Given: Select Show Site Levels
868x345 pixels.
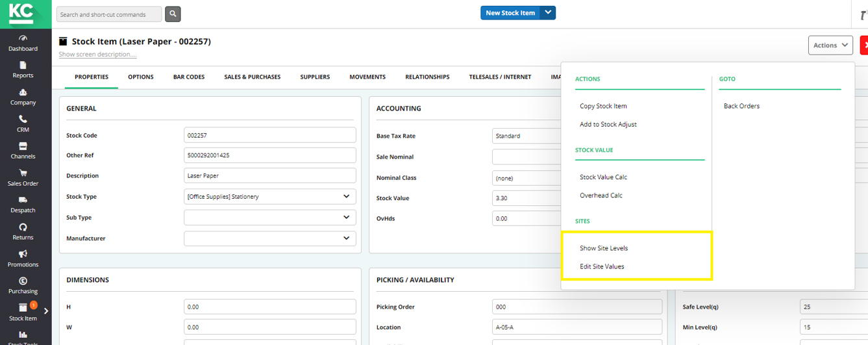Looking at the screenshot, I should pos(604,248).
